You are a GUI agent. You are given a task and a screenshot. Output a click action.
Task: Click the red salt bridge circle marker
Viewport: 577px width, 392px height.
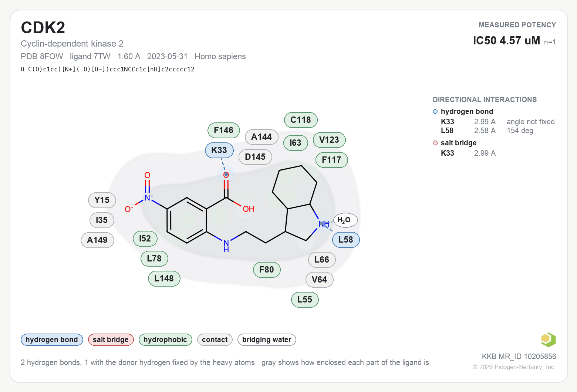tap(435, 143)
